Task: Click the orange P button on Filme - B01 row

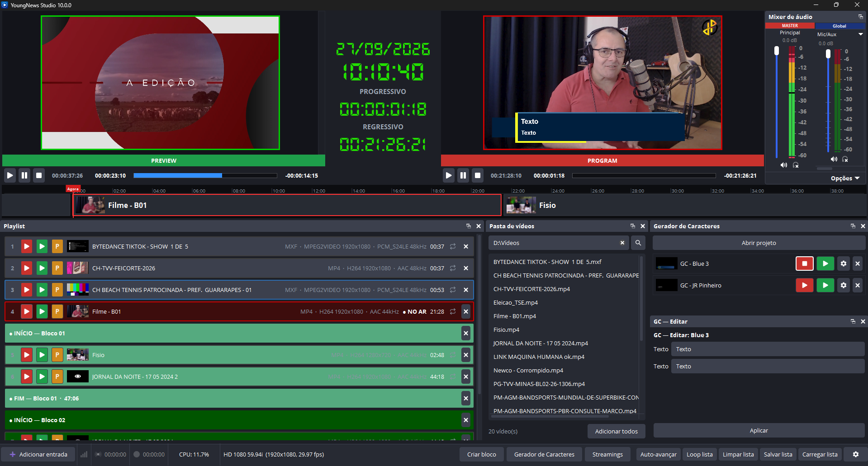Action: tap(57, 311)
